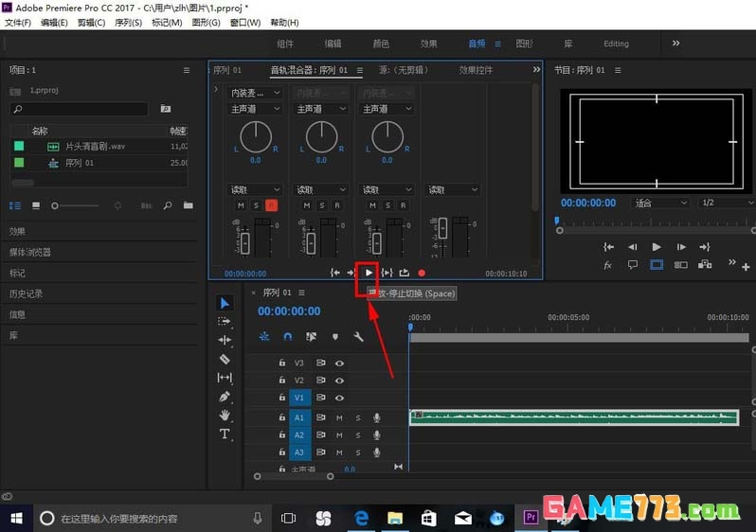756x532 pixels.
Task: Select the Slip tool
Action: (225, 378)
